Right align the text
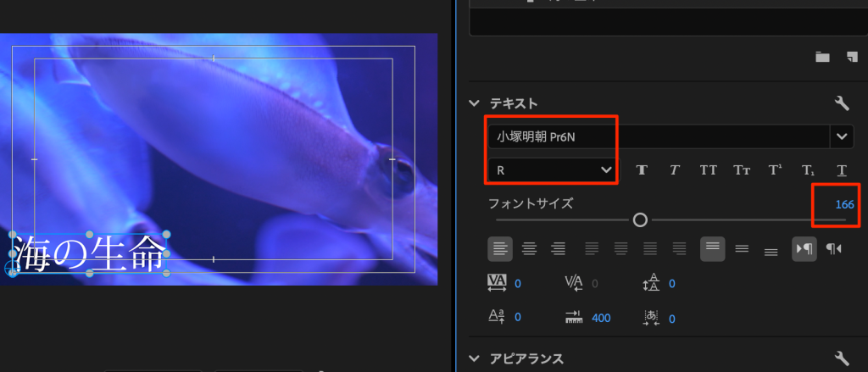Image resolution: width=868 pixels, height=372 pixels. (x=558, y=248)
